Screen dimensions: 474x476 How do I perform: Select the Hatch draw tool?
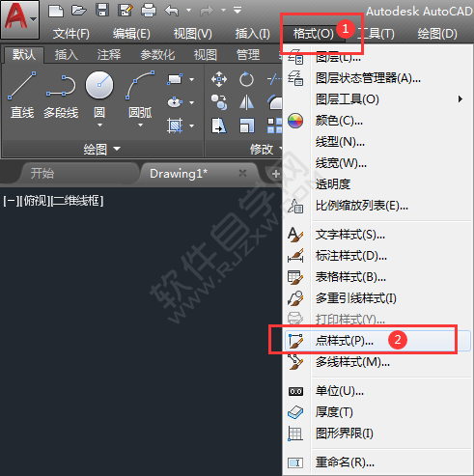(175, 126)
